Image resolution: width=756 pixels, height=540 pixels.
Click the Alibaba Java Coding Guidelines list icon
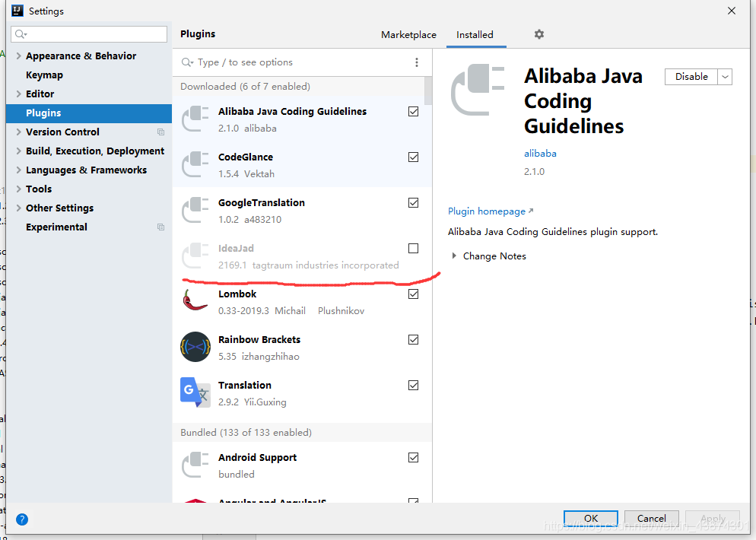(195, 119)
